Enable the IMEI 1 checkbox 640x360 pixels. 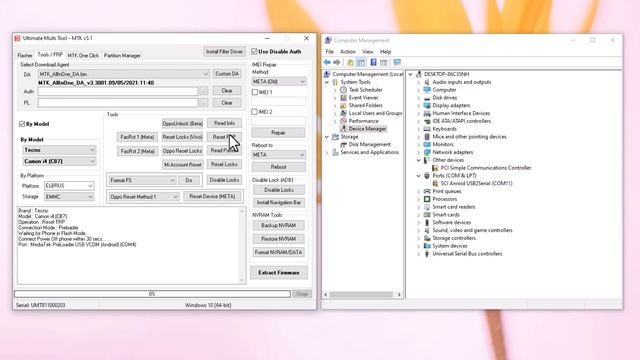255,92
